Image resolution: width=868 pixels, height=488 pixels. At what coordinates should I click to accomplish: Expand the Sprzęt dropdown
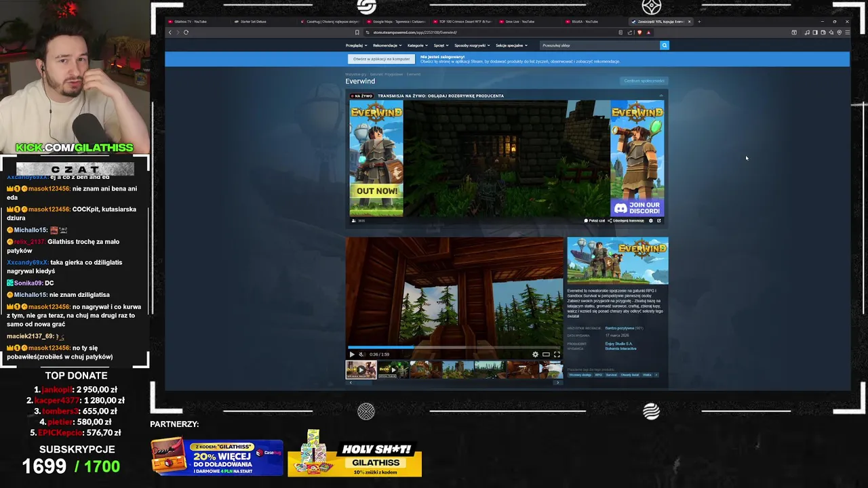(x=441, y=45)
